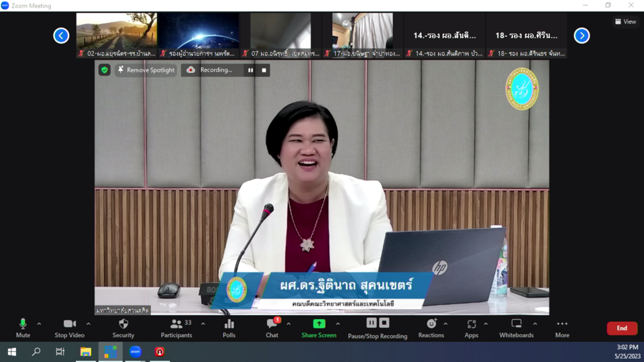Click green encryption shield icon
This screenshot has height=362, width=644.
[105, 70]
